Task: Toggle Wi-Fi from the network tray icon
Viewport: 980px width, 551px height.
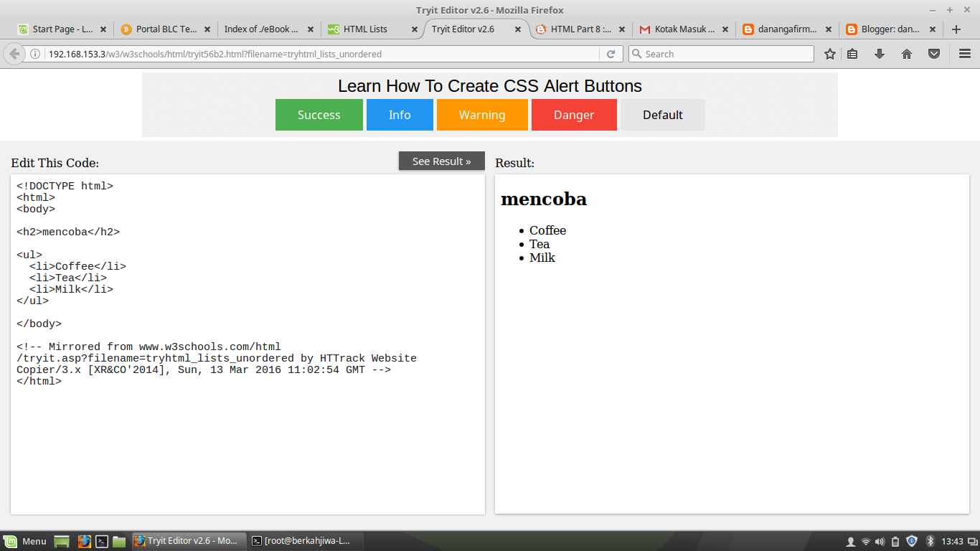Action: pos(866,542)
